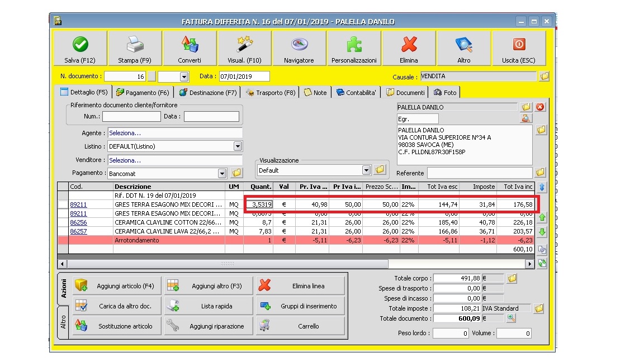Click the Sostituzione articolo button
Image resolution: width=644 pixels, height=362 pixels.
tap(117, 326)
